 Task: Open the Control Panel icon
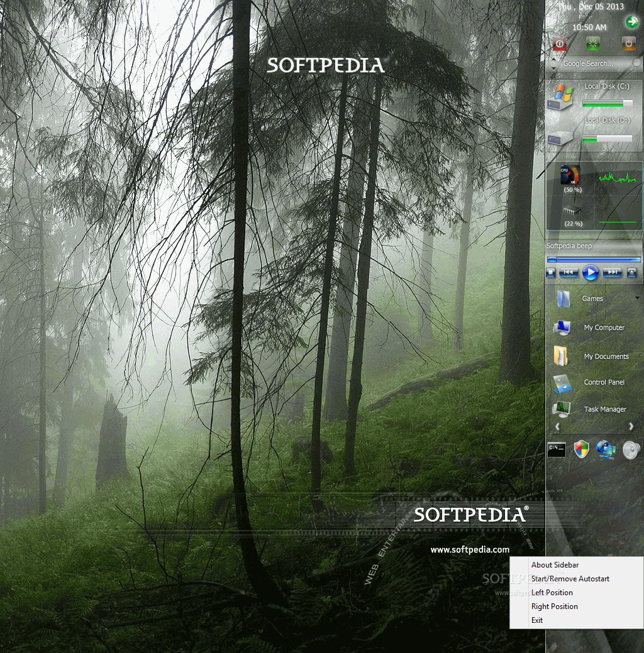[x=562, y=384]
